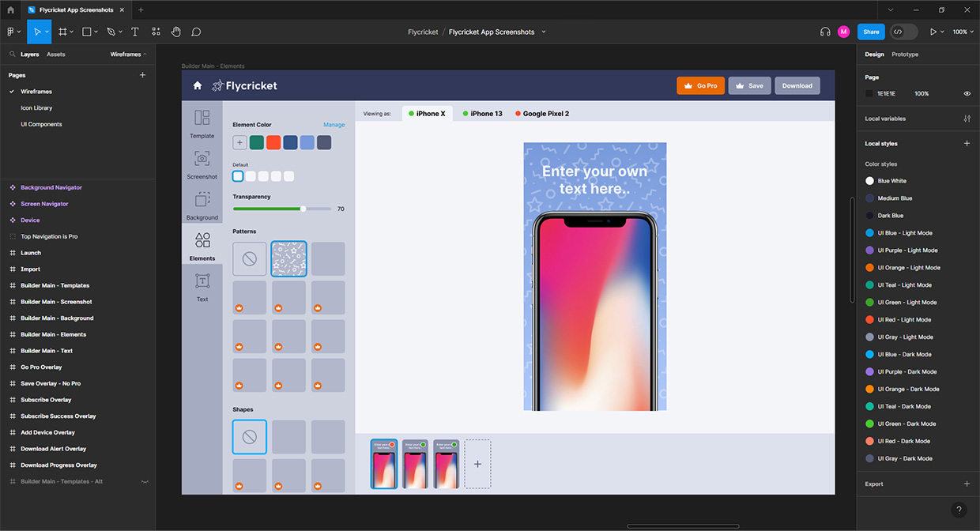Click the headphones audio chat icon
This screenshot has width=980, height=531.
pyautogui.click(x=825, y=32)
